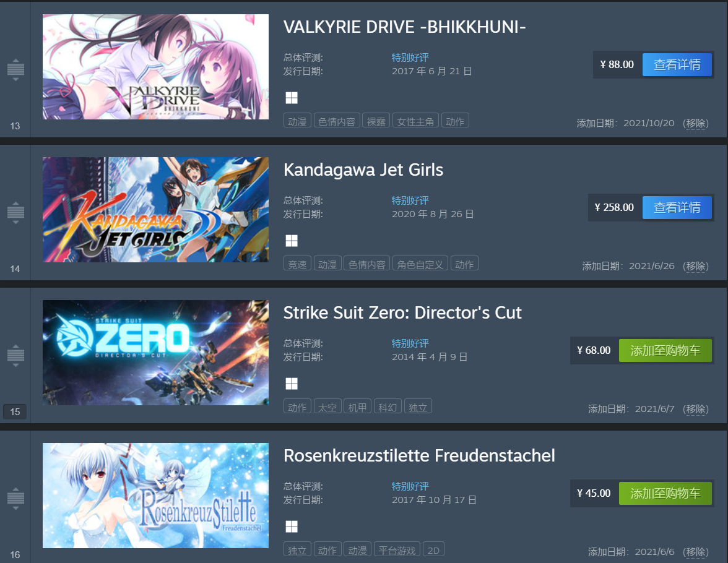The height and width of the screenshot is (563, 728).
Task: Click drag handle for VALKYRIE DRIVE wishlist item
Action: [x=15, y=70]
